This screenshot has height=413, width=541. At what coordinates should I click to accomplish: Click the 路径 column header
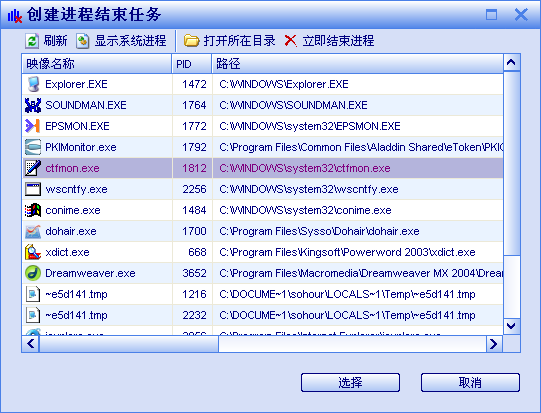pyautogui.click(x=357, y=64)
